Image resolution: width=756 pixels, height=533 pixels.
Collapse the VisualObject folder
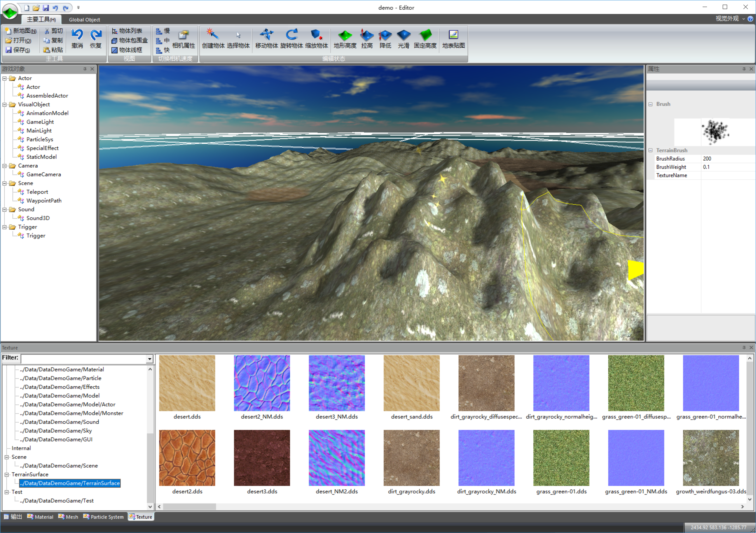tap(5, 105)
